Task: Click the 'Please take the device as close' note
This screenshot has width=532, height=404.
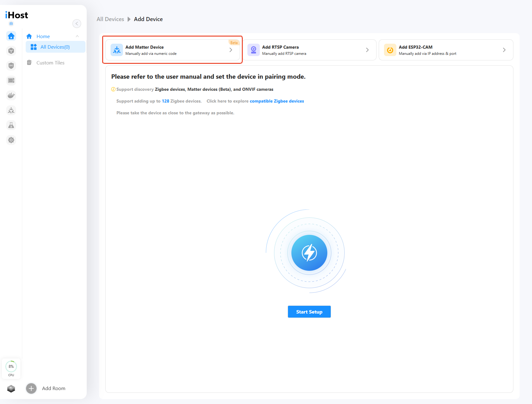Action: click(x=175, y=113)
